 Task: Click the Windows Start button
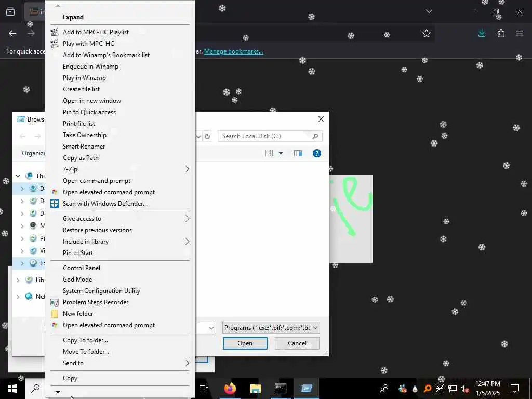coord(12,389)
